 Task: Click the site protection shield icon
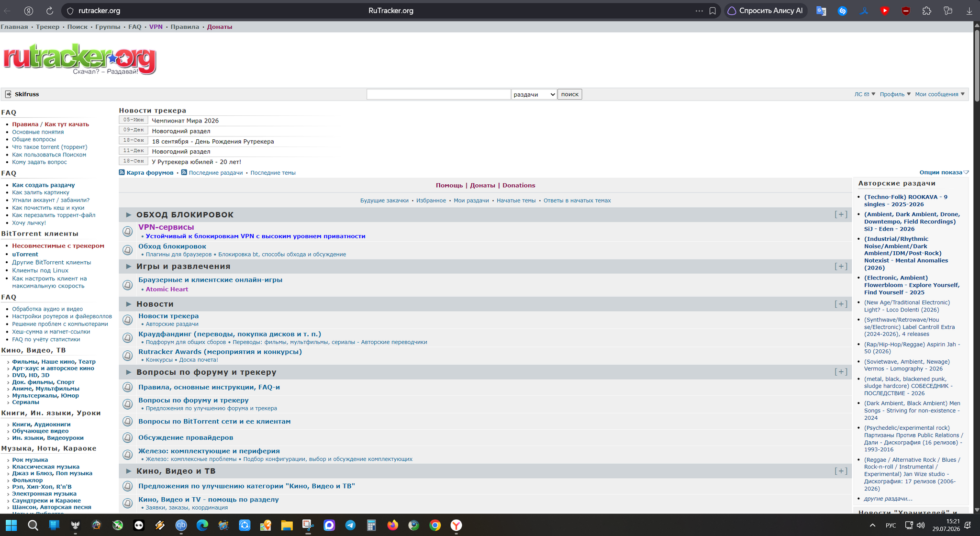tap(70, 11)
